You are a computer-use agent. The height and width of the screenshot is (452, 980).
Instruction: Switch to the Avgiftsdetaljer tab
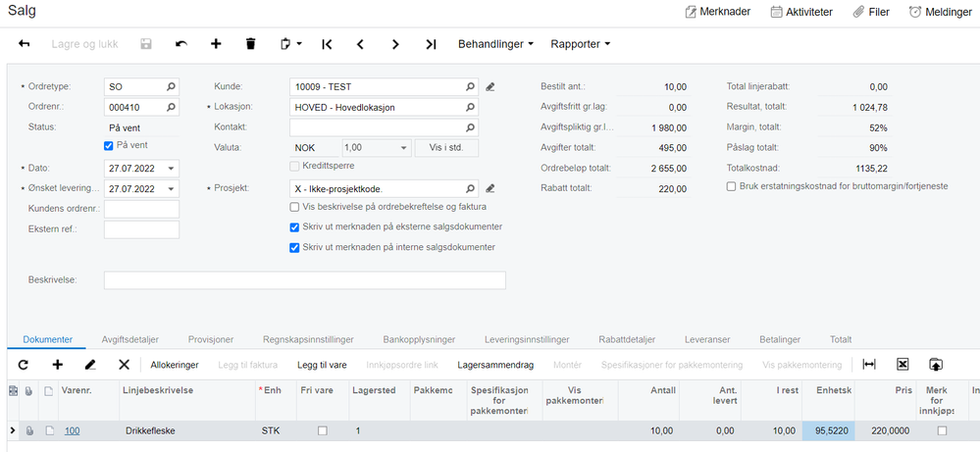[130, 339]
